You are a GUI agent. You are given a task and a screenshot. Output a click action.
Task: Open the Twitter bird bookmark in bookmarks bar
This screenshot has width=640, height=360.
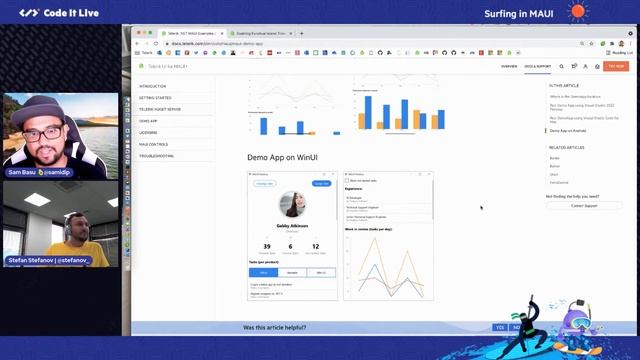coord(196,53)
